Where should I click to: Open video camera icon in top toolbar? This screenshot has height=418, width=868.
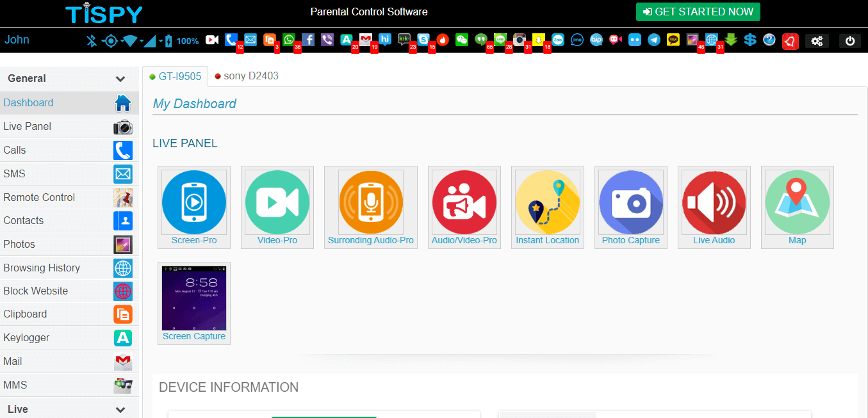point(212,40)
